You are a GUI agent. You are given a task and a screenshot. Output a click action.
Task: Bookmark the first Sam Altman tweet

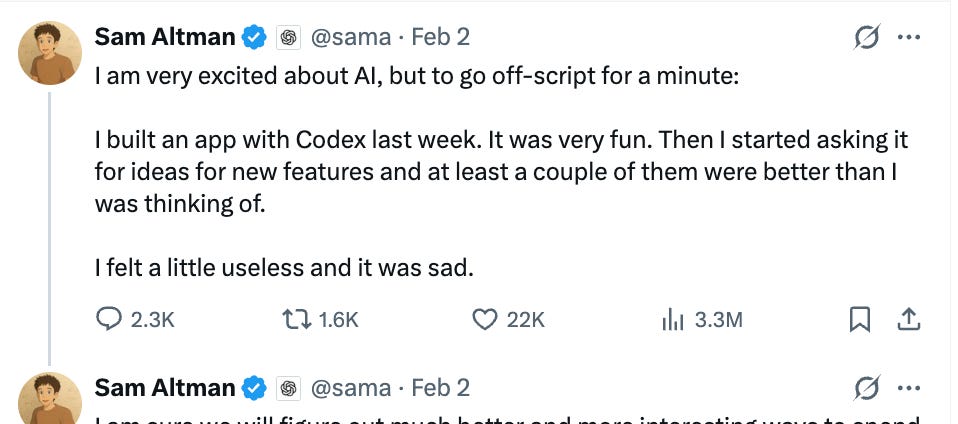859,319
